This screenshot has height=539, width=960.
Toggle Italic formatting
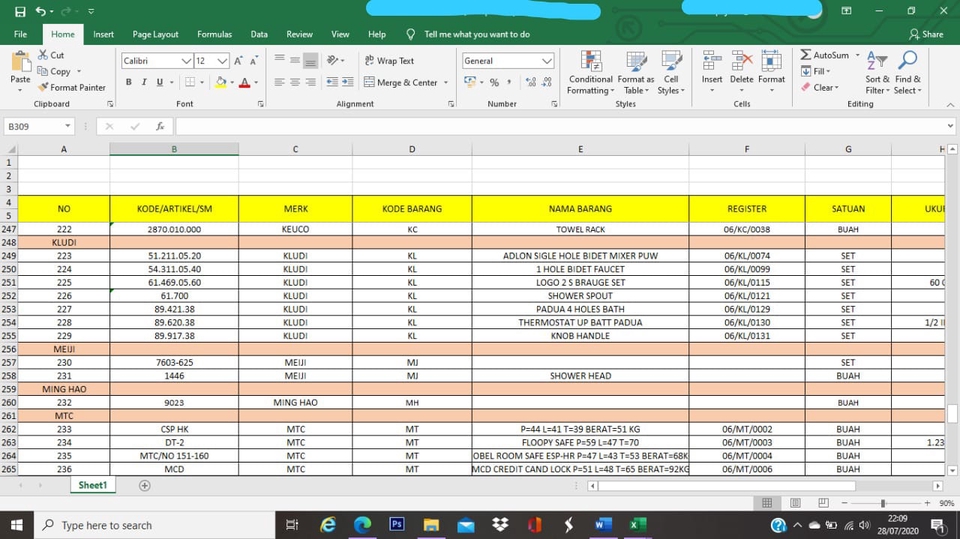coord(144,82)
